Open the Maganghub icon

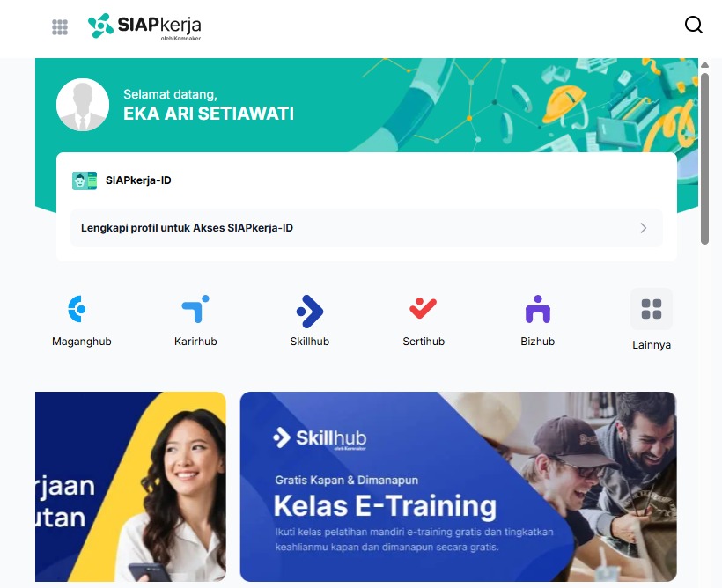pyautogui.click(x=77, y=309)
